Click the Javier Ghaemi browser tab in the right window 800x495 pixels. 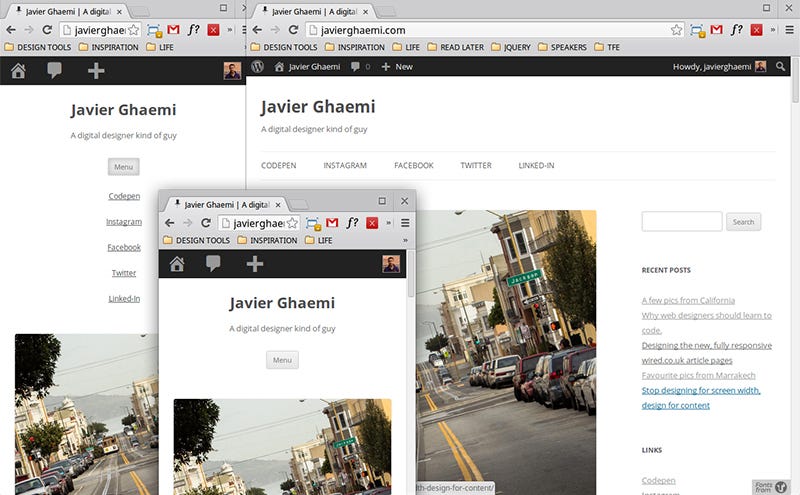pos(314,11)
